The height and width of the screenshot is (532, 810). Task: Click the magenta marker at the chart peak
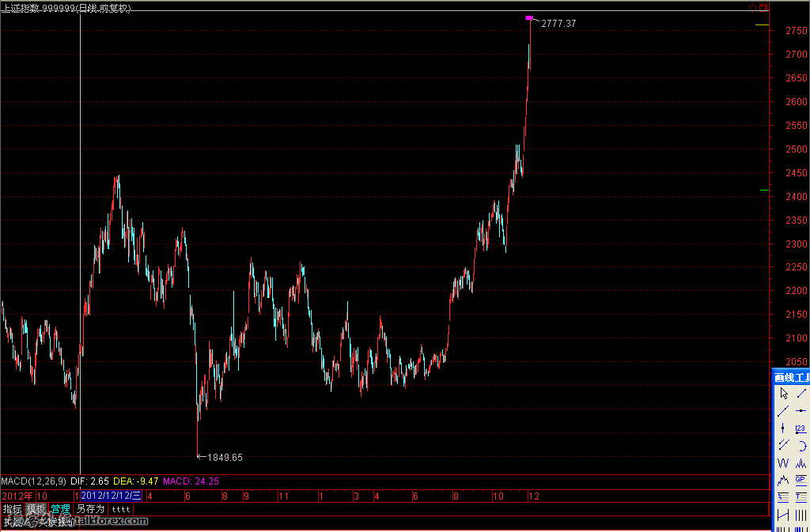click(529, 18)
